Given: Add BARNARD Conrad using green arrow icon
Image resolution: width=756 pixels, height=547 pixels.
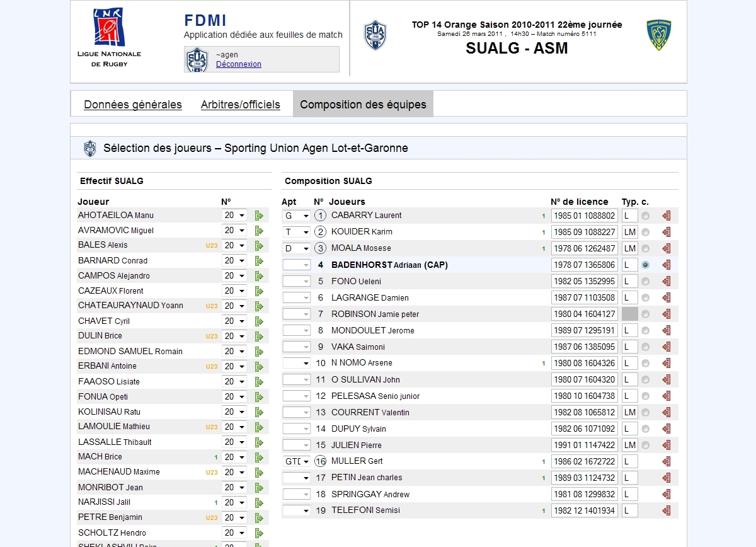Looking at the screenshot, I should point(259,261).
